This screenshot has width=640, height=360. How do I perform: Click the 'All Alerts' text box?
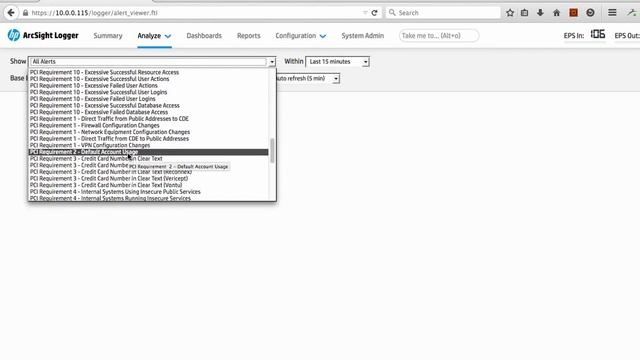[x=148, y=62]
